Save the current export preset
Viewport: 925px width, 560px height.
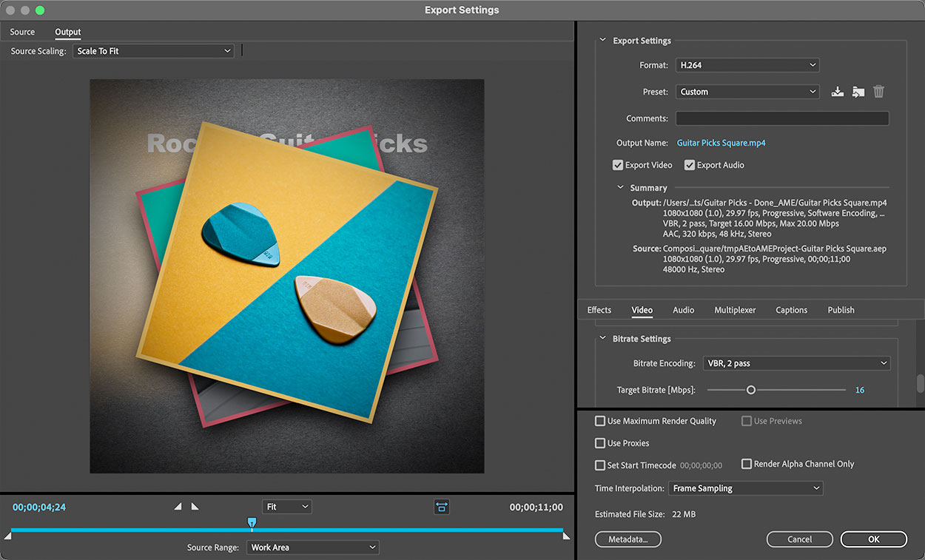point(837,91)
